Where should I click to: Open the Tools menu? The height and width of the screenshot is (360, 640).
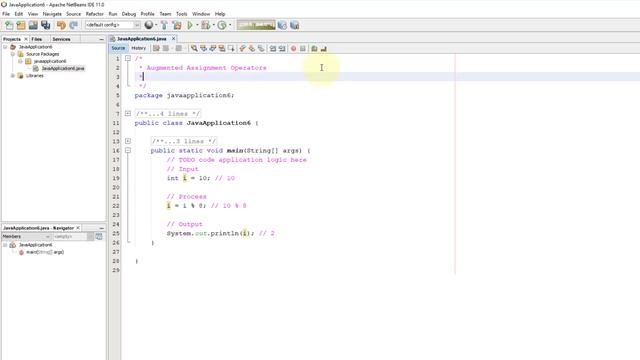click(181, 14)
